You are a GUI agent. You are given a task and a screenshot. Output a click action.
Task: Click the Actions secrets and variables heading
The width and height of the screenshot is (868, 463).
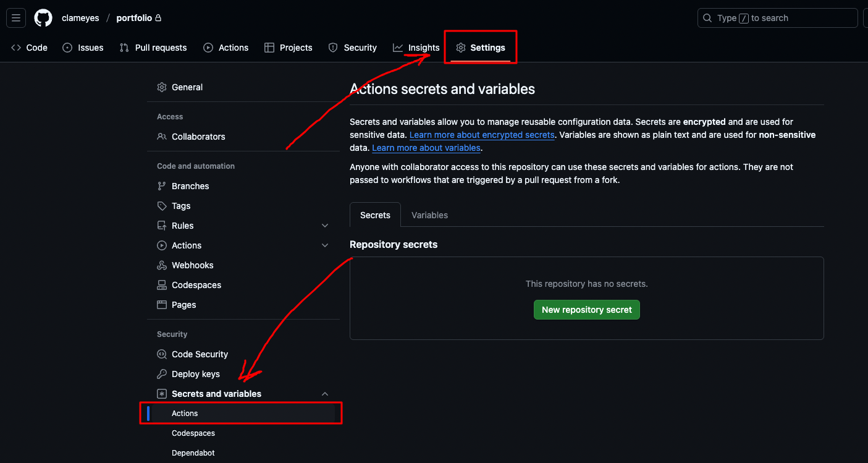click(x=442, y=89)
